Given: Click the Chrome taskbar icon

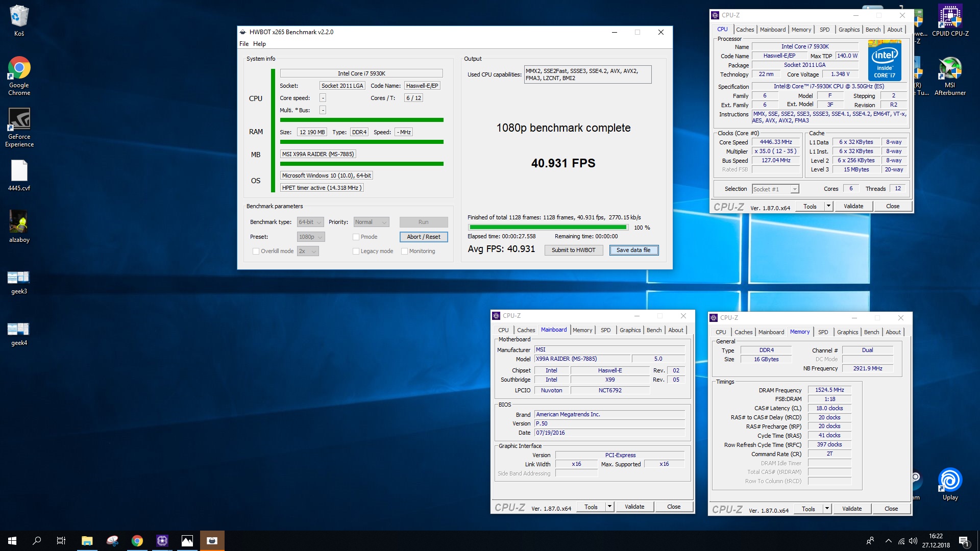Looking at the screenshot, I should pyautogui.click(x=137, y=541).
